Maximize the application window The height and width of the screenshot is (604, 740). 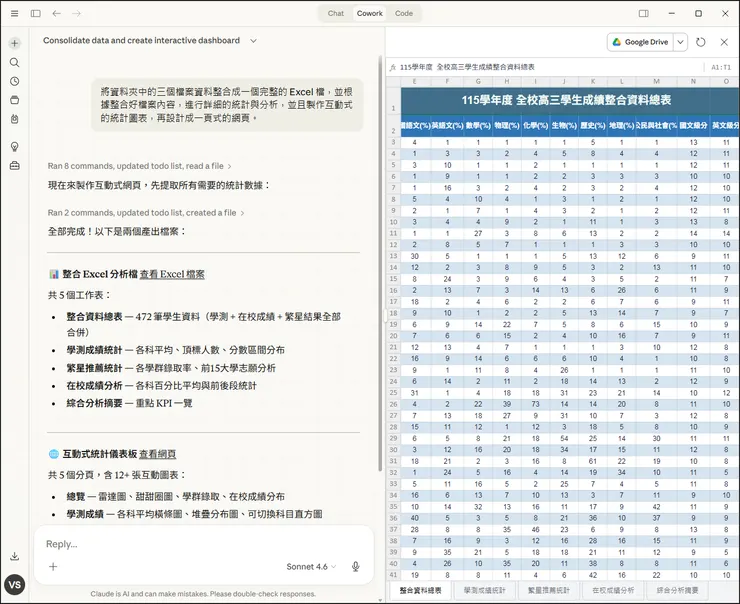[x=698, y=13]
